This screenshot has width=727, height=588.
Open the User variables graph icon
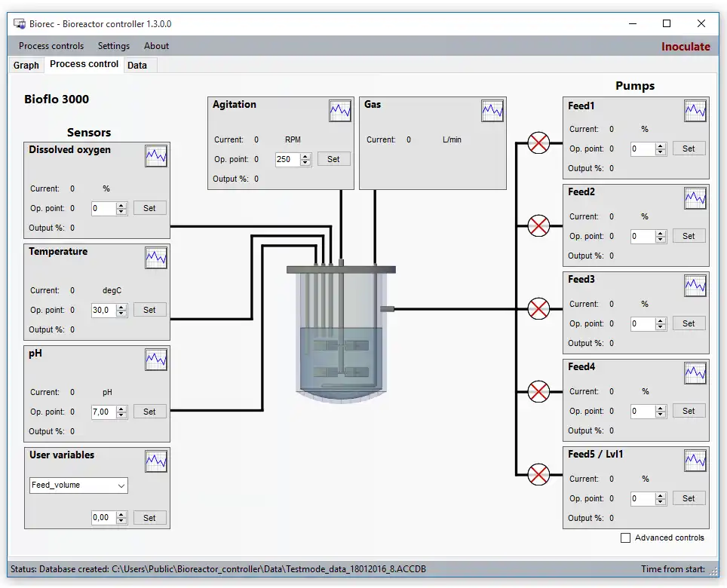(x=156, y=461)
